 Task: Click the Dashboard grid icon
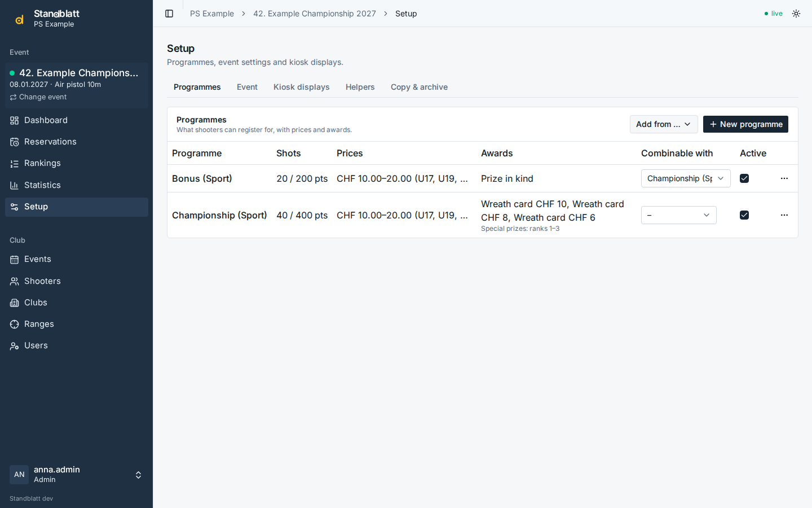coord(15,120)
